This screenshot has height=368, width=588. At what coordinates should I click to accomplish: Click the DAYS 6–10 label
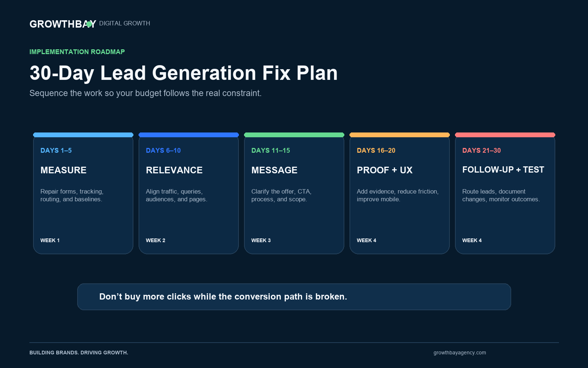(x=163, y=151)
